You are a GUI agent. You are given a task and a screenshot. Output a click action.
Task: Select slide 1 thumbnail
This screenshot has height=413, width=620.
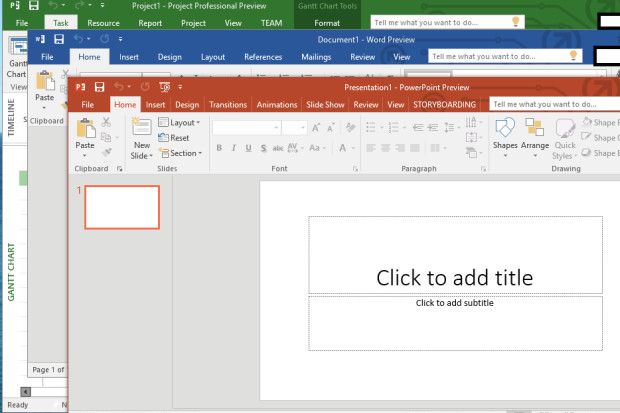pos(122,207)
